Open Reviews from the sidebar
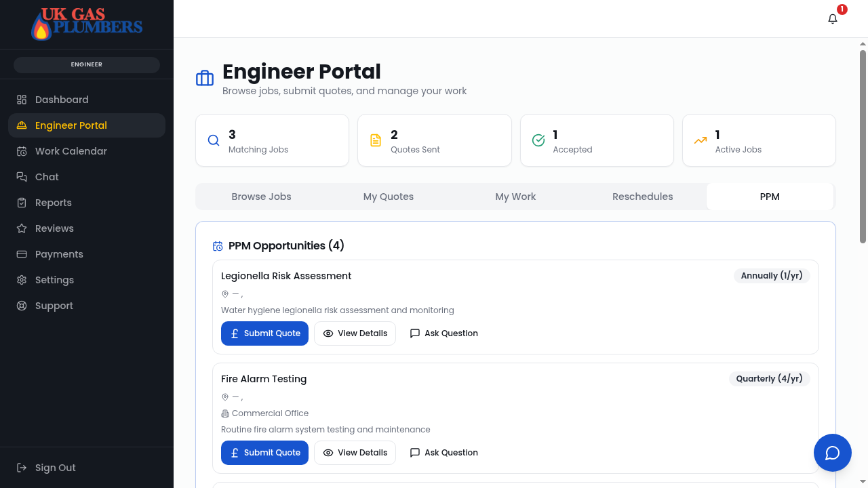 87,228
